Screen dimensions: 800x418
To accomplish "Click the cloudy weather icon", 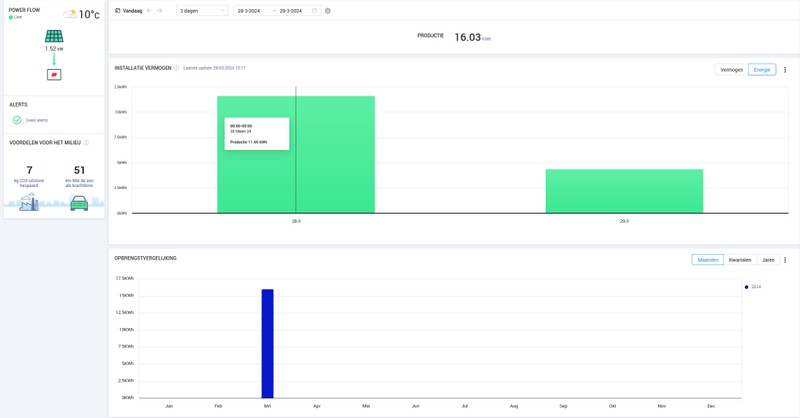I will pyautogui.click(x=70, y=14).
